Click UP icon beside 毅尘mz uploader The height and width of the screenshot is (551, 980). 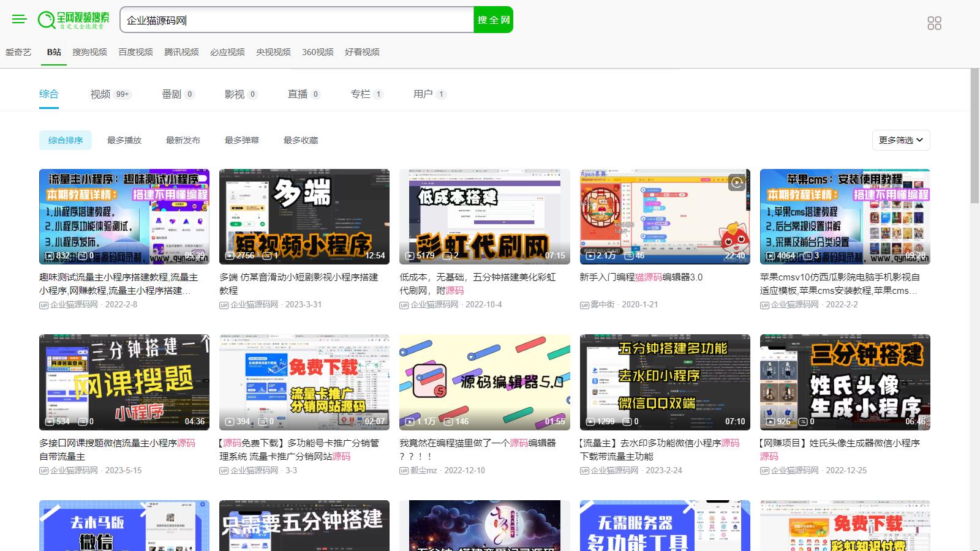point(404,471)
